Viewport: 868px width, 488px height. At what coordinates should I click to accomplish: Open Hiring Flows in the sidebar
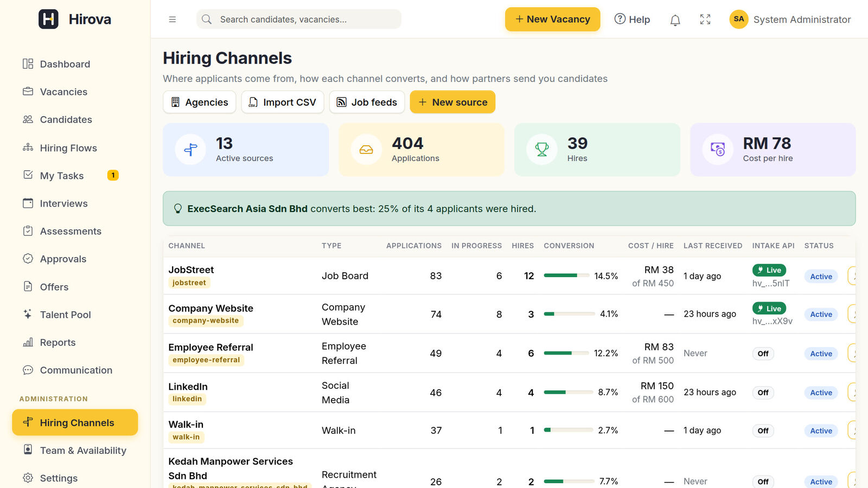point(75,148)
